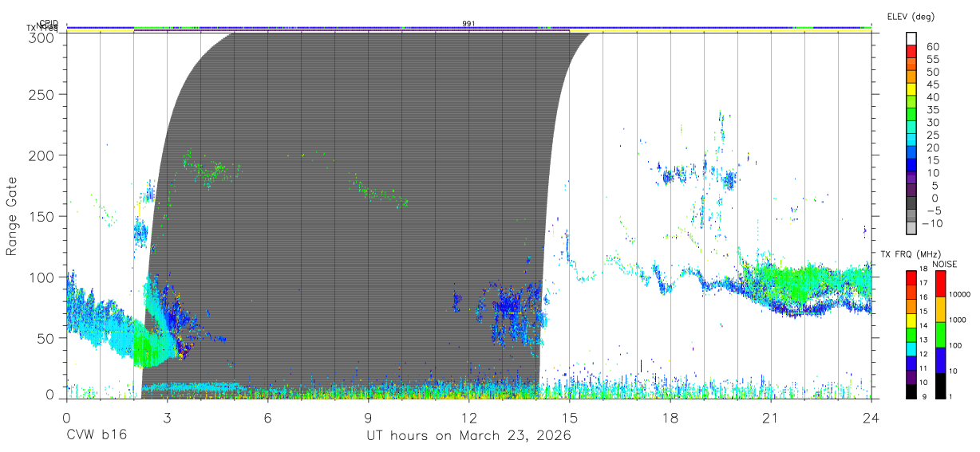Click the 24 tick on UT hours axis

point(871,418)
